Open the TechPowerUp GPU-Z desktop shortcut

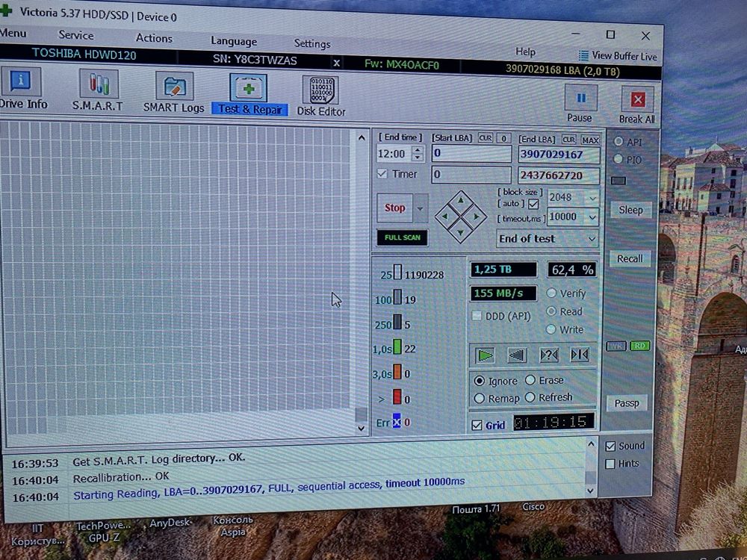pyautogui.click(x=103, y=532)
